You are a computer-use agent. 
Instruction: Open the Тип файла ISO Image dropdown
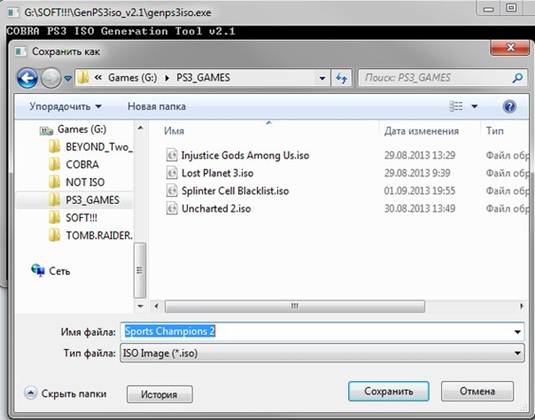[x=322, y=353]
